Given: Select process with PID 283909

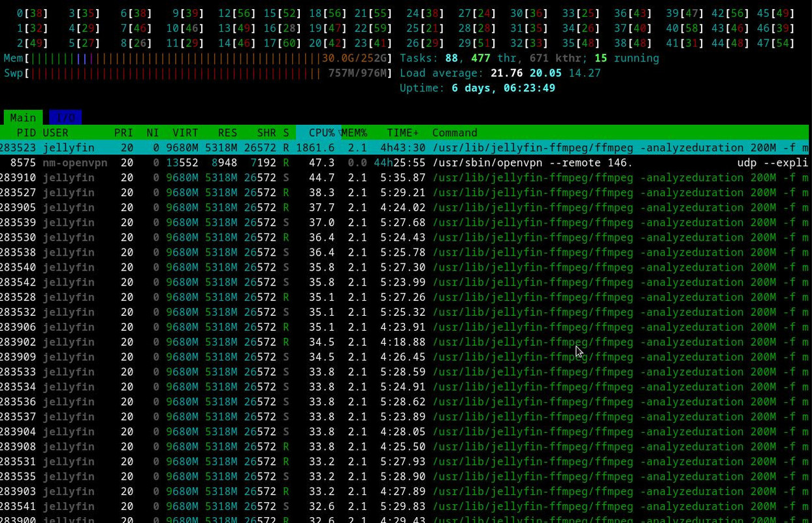Looking at the screenshot, I should coord(404,358).
